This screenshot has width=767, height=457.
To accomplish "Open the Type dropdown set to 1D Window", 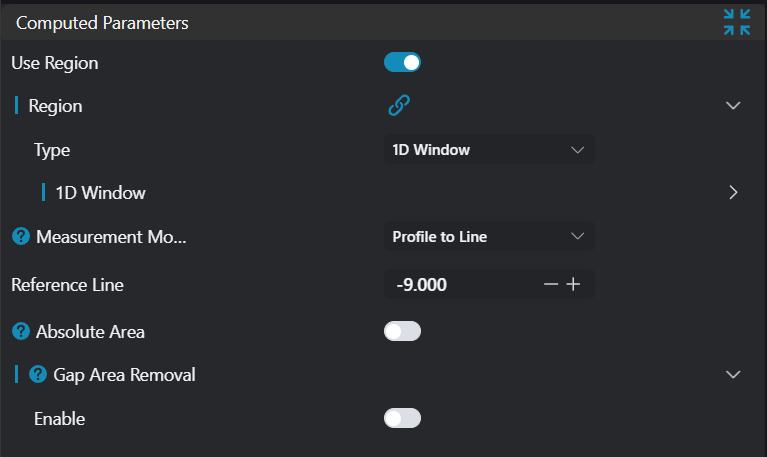I will (488, 150).
